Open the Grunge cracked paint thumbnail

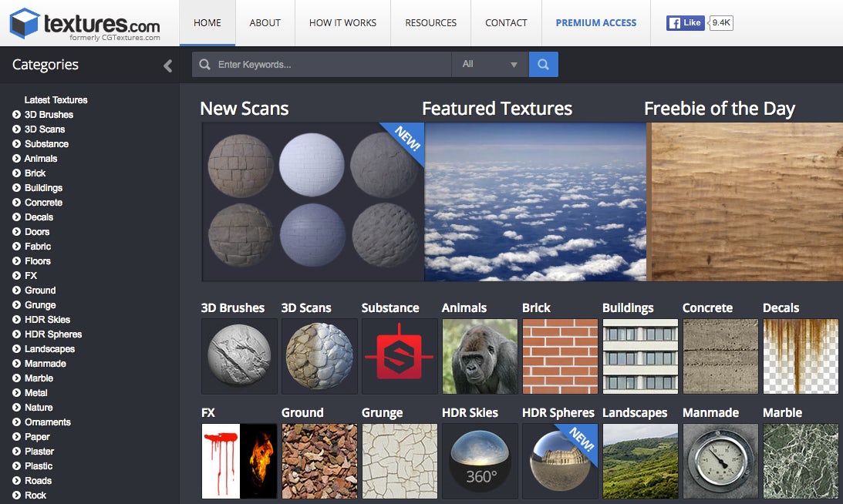click(x=400, y=461)
